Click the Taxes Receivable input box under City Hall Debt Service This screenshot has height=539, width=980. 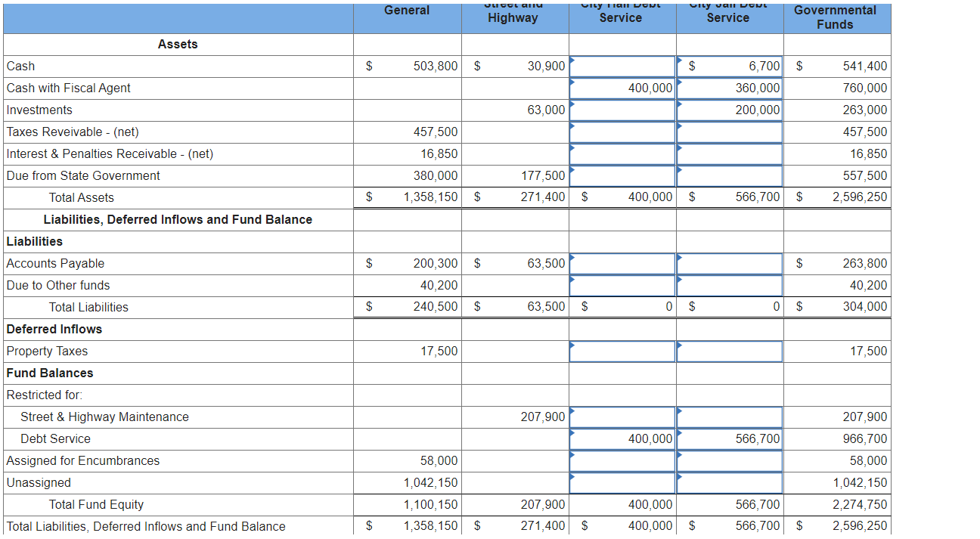pyautogui.click(x=622, y=132)
